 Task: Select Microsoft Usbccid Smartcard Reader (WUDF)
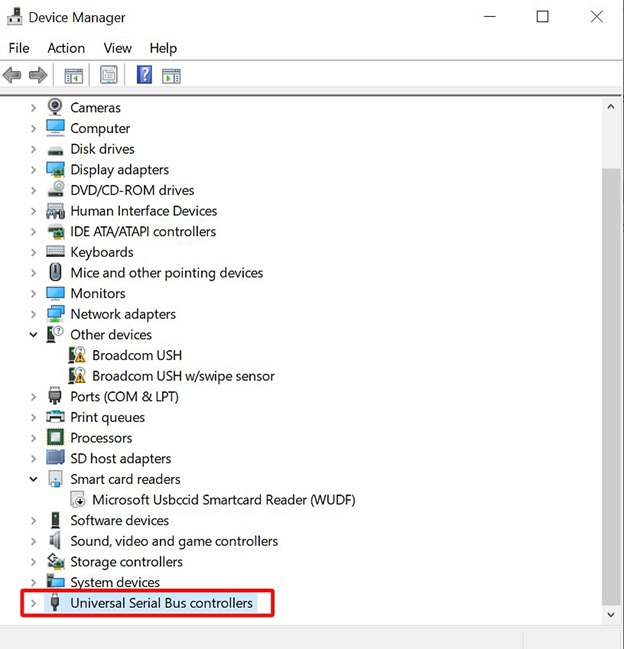224,500
